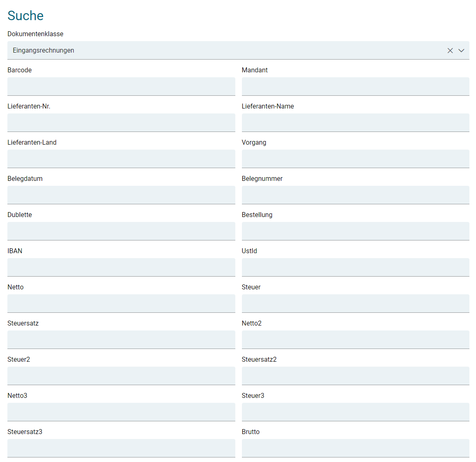Focus the Lieferanten-Land input
Viewport: 476px width, 462px height.
[121, 159]
